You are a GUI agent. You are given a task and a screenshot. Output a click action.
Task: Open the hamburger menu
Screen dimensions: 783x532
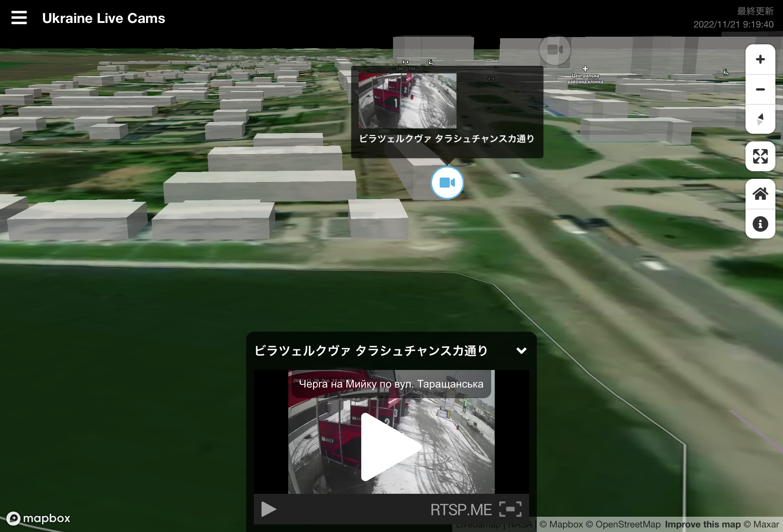[x=19, y=18]
